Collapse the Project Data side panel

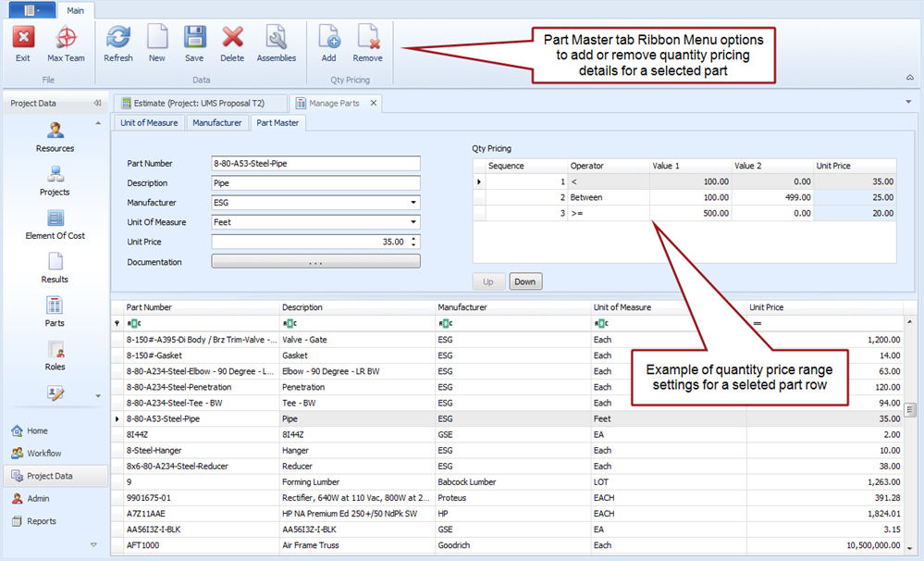(97, 104)
